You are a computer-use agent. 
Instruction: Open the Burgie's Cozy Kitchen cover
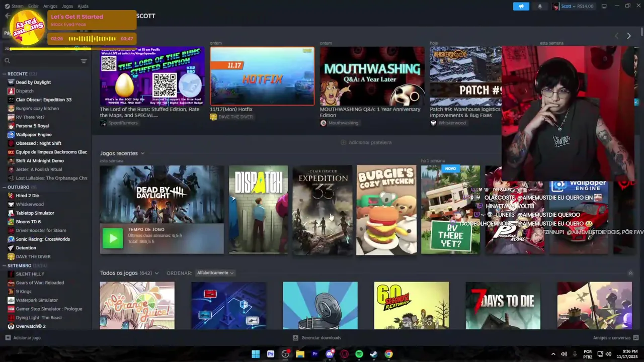(386, 210)
